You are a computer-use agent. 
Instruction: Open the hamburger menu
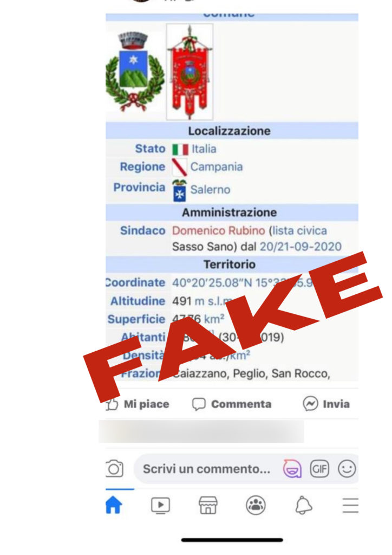[350, 505]
